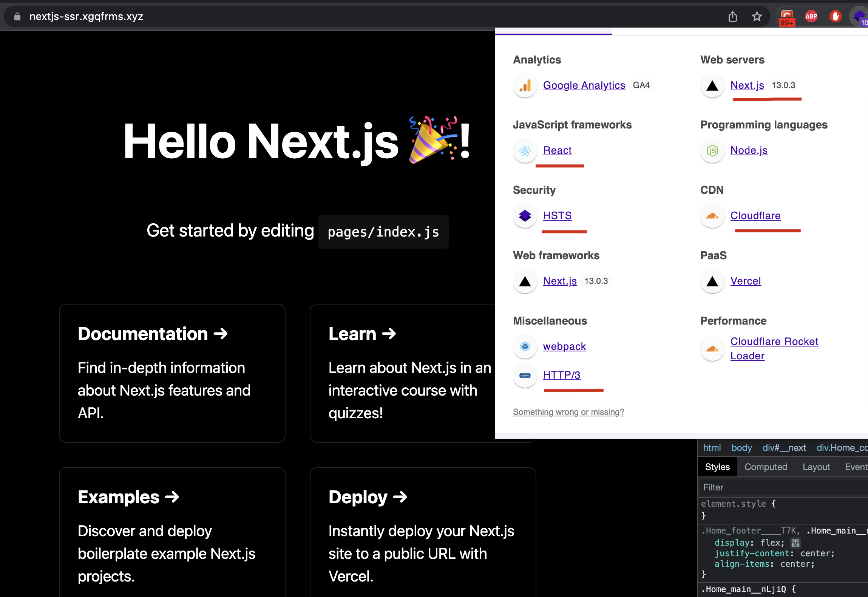Screen dimensions: 868x597
Task: Click the Filter field in Styles pane
Action: (x=783, y=487)
